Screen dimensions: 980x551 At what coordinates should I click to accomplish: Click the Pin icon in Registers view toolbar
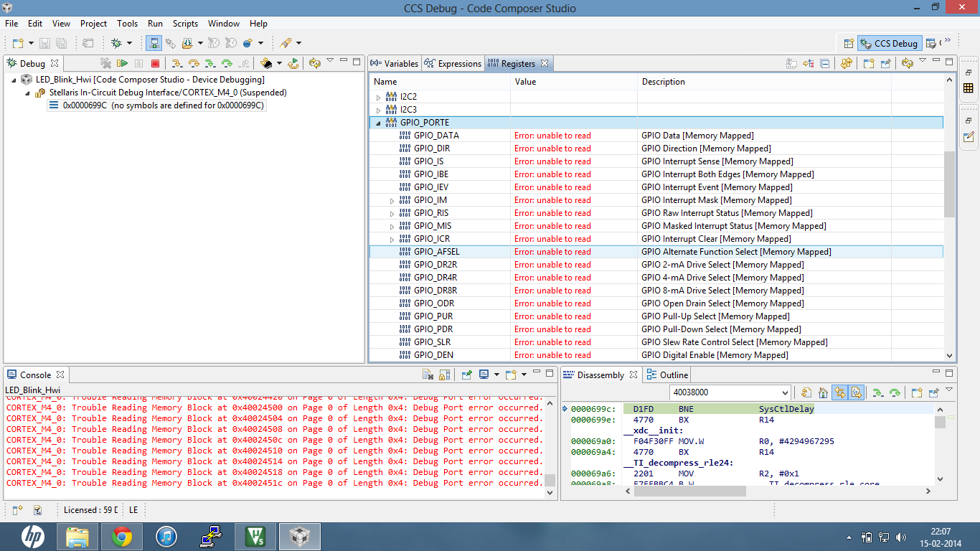point(885,63)
